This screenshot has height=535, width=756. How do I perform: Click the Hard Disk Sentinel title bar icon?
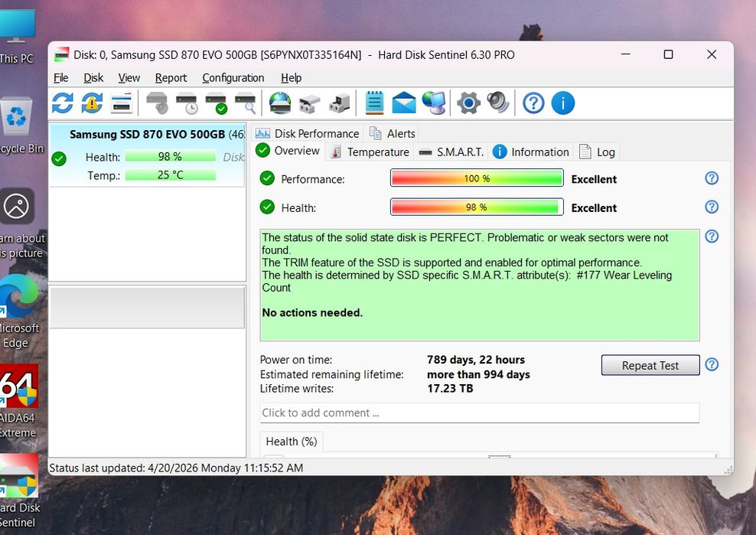(x=61, y=54)
